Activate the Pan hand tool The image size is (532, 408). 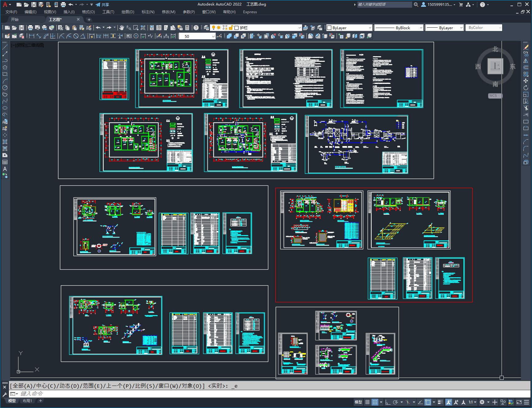121,28
